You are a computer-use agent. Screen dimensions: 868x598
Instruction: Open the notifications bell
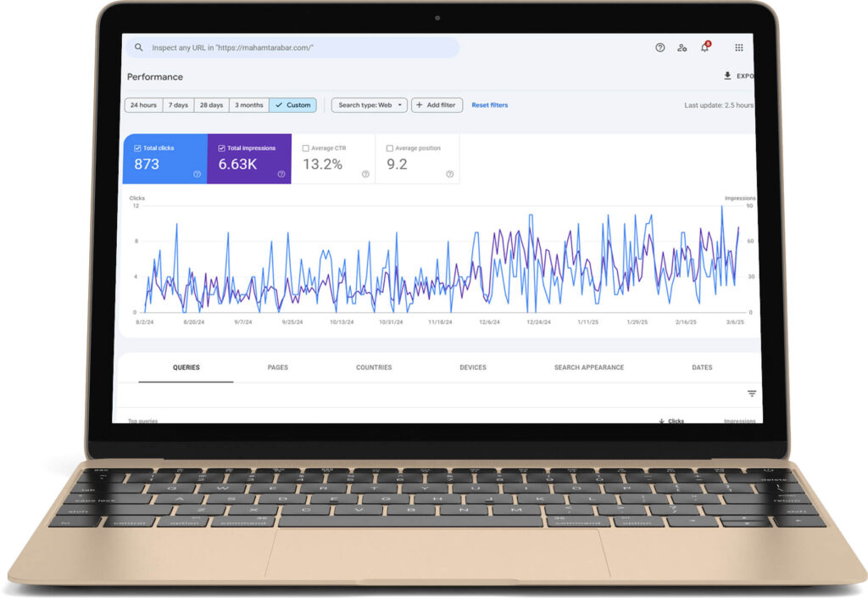click(x=704, y=48)
